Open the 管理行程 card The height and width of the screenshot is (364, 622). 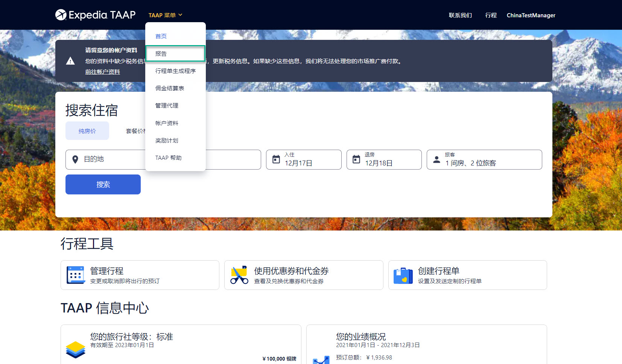pyautogui.click(x=140, y=275)
